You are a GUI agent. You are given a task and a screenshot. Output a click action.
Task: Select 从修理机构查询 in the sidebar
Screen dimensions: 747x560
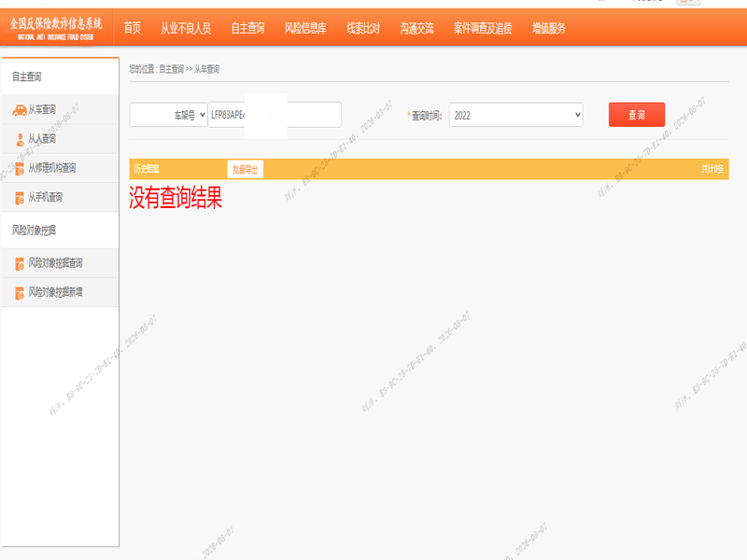61,168
